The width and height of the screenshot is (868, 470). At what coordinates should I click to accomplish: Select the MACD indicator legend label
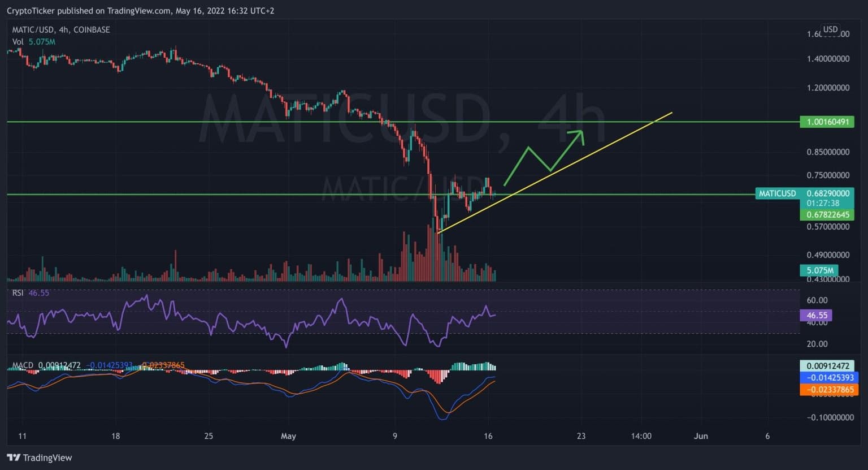[x=23, y=365]
